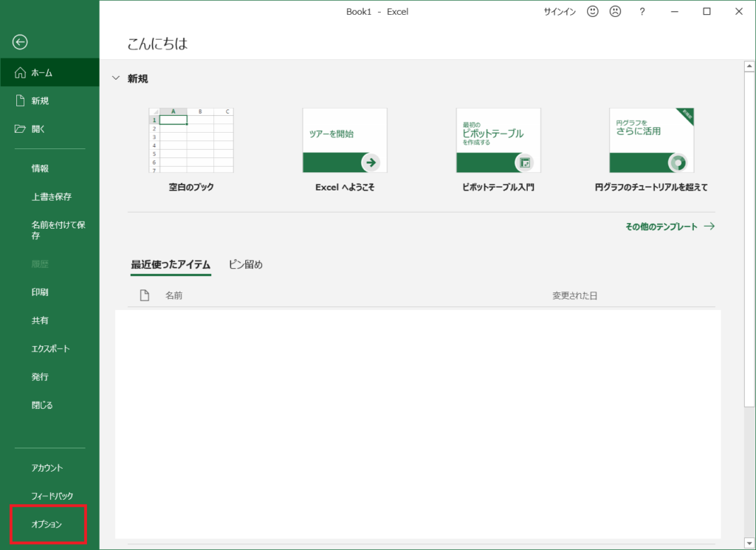
Task: Click the smiley feedback icon in title bar
Action: point(592,12)
